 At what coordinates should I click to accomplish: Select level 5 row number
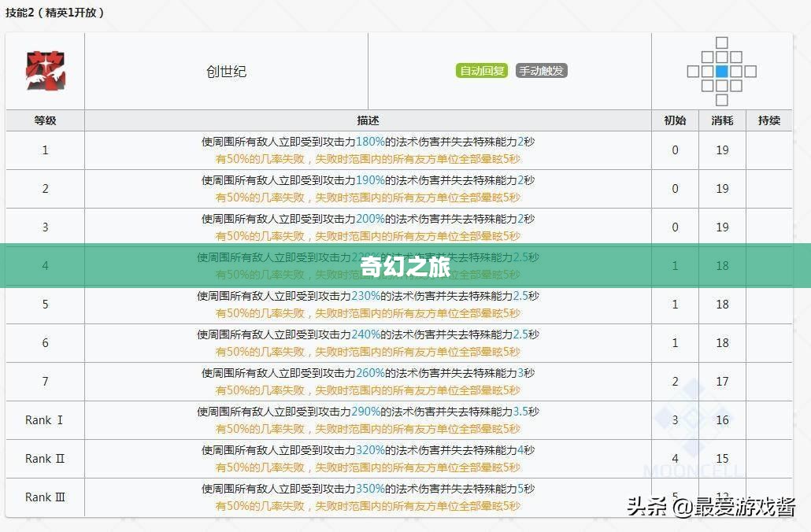coord(45,304)
